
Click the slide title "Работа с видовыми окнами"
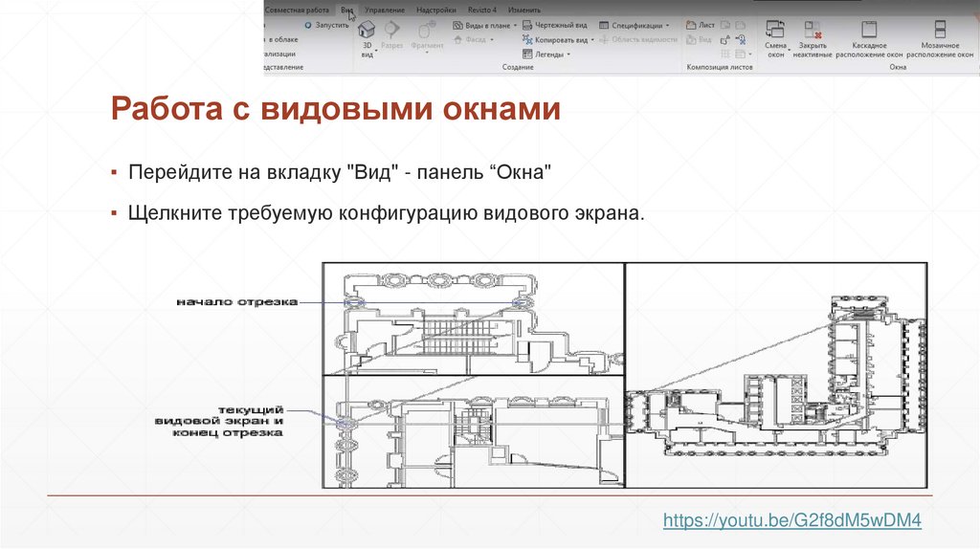336,108
